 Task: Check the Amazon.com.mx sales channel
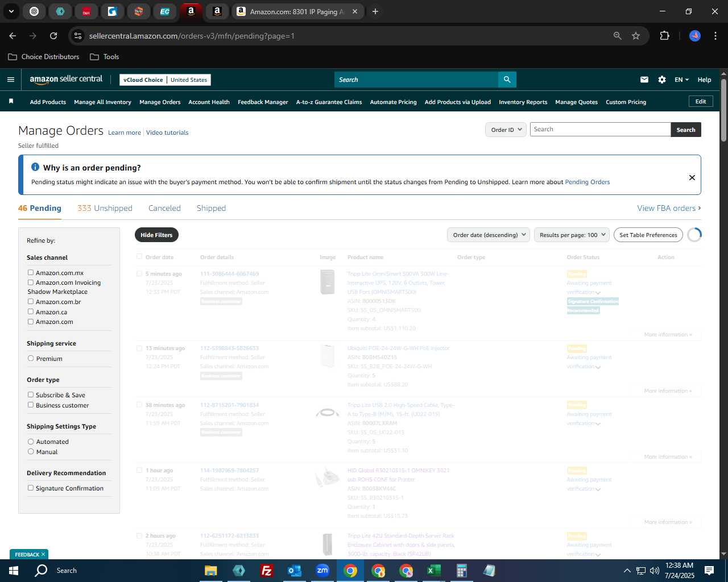(31, 272)
